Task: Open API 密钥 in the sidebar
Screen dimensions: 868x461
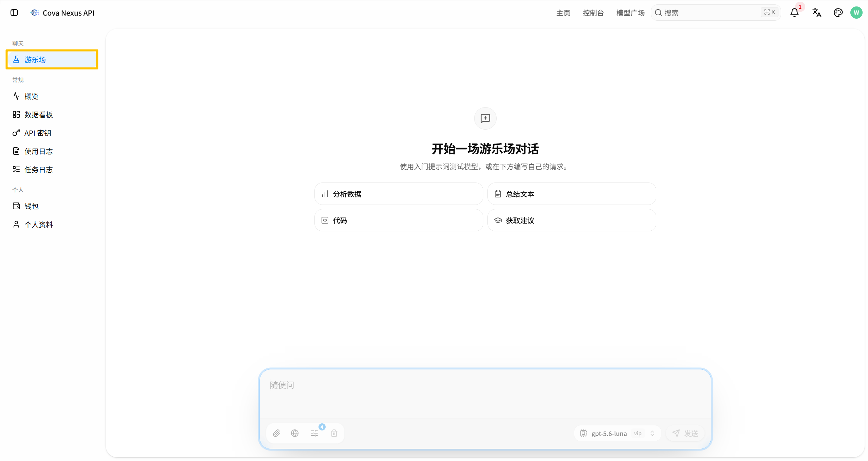Action: coord(52,133)
